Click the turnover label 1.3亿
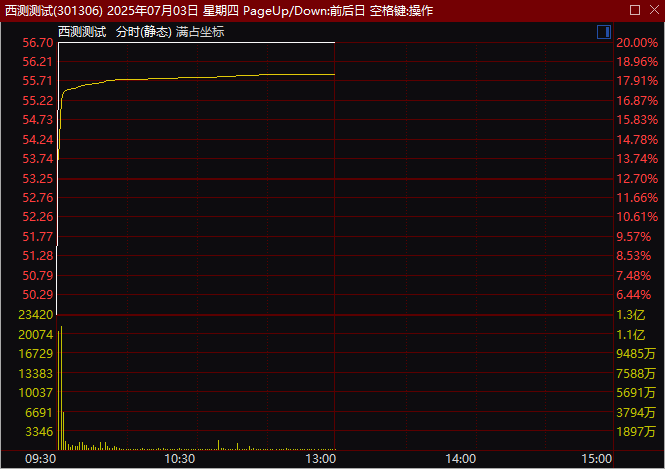The height and width of the screenshot is (469, 665). pos(631,315)
